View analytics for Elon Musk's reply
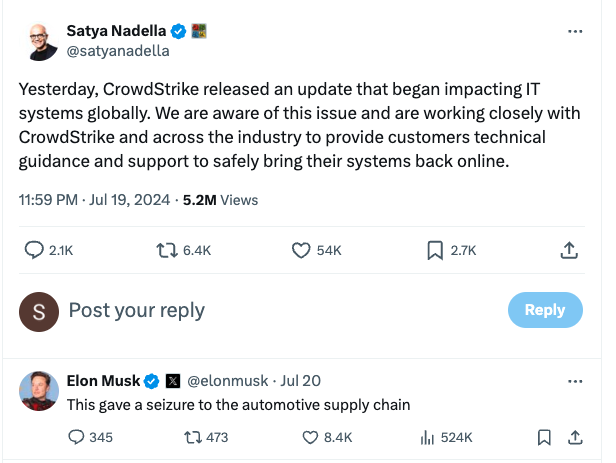616x463 pixels. (428, 437)
